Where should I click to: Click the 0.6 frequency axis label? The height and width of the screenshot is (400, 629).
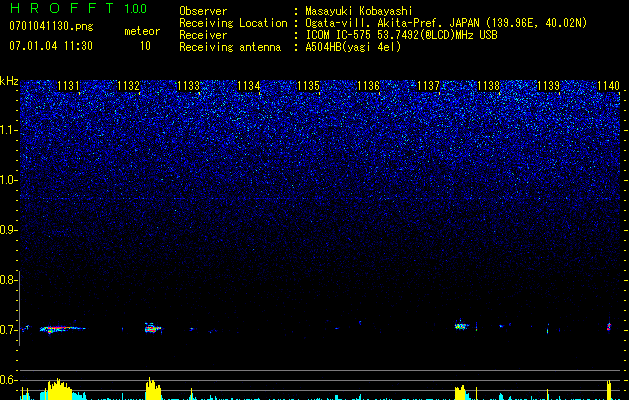click(7, 380)
